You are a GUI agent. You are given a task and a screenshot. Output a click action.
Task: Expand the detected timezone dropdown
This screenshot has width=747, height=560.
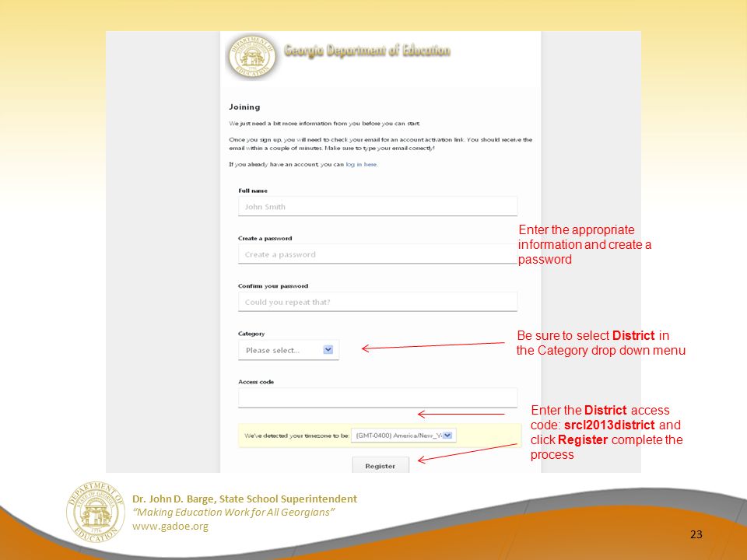tap(404, 436)
